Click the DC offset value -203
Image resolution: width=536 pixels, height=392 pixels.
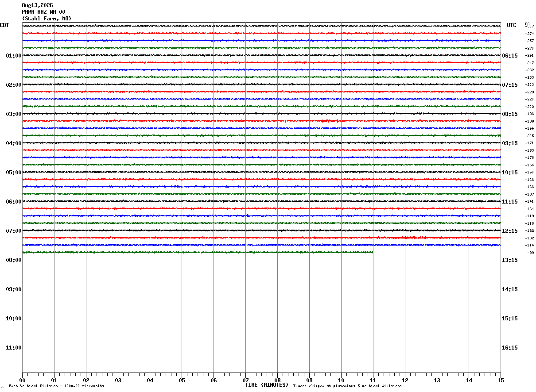[530, 85]
